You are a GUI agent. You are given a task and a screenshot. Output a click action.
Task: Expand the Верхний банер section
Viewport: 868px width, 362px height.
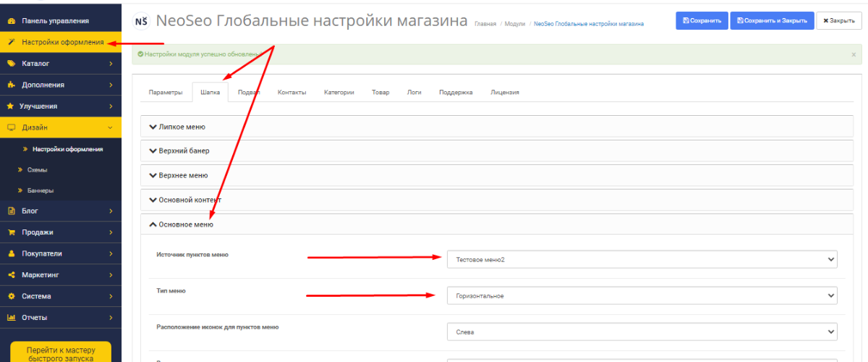tap(497, 151)
